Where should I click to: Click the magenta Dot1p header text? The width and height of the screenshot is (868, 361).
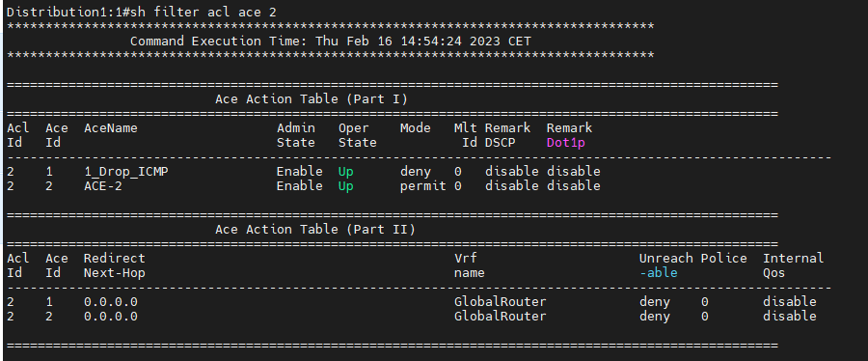[566, 143]
